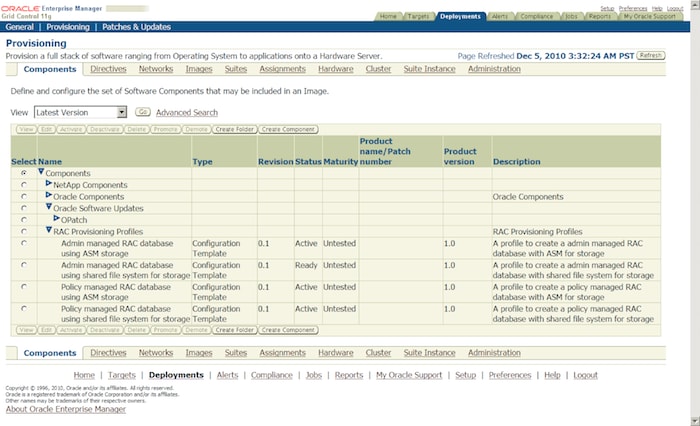Switch to the upper Hardware tab
700x426 pixels.
coord(336,69)
